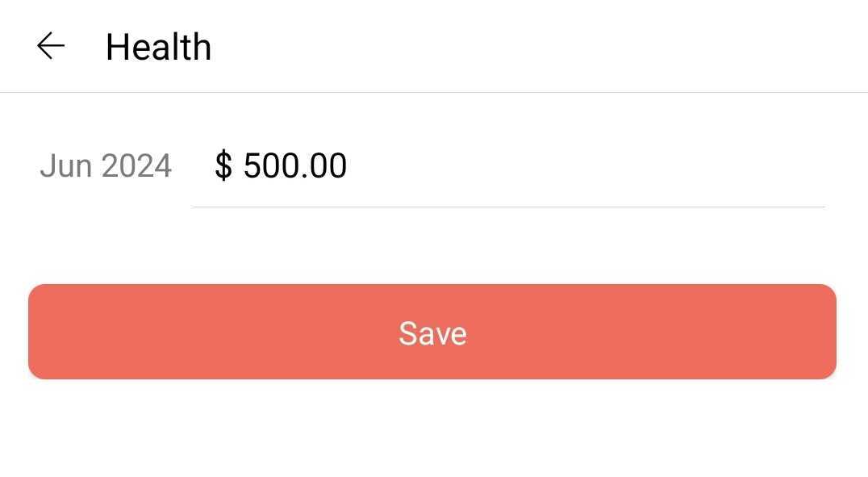Return to previous page via left arrow
868x477 pixels.
(x=50, y=47)
